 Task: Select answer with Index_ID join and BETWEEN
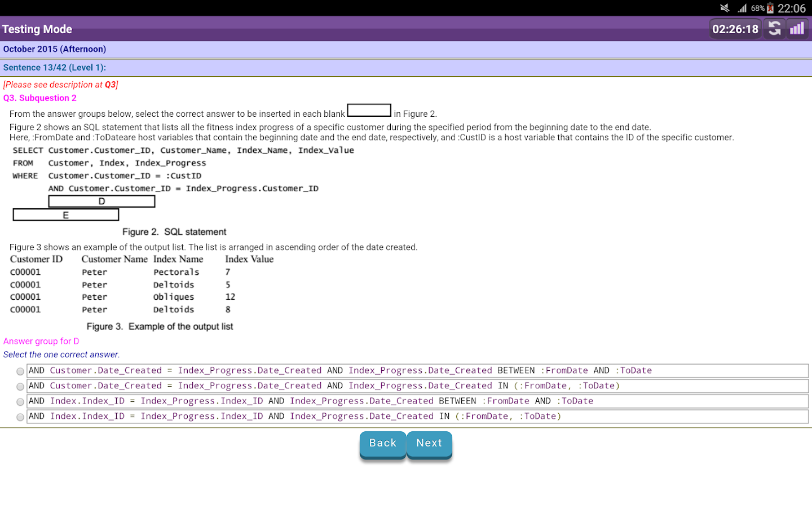click(418, 401)
